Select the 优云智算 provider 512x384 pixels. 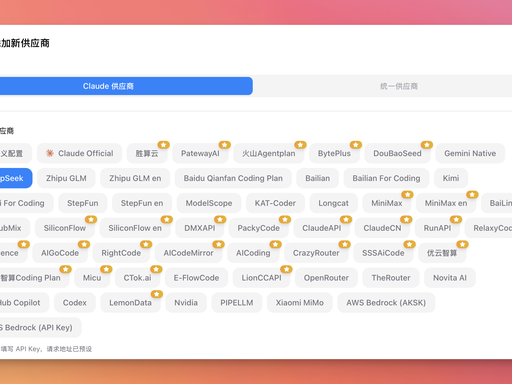click(442, 253)
